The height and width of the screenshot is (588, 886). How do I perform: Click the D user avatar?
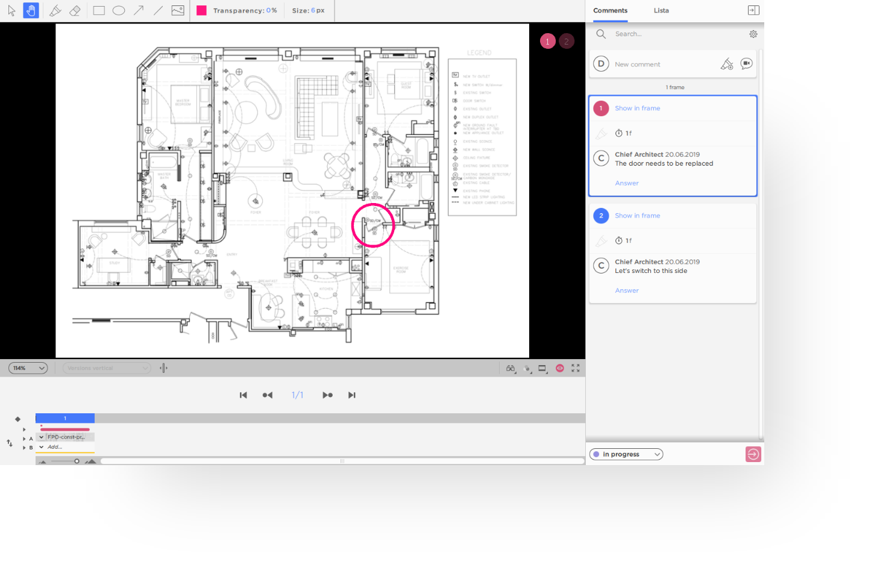(x=601, y=64)
